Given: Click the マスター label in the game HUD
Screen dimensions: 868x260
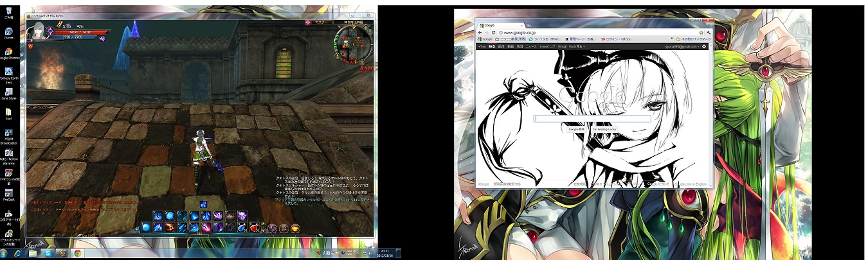Looking at the screenshot, I should [x=322, y=22].
